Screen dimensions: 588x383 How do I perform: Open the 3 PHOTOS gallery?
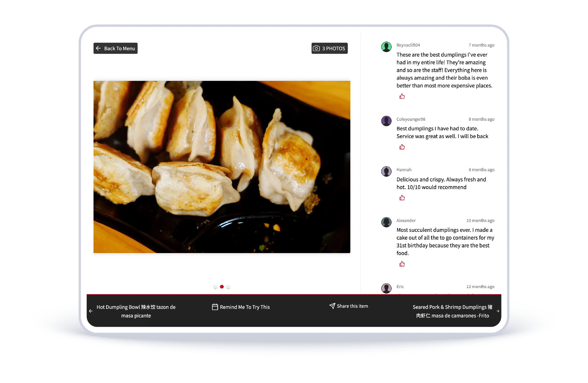point(330,48)
